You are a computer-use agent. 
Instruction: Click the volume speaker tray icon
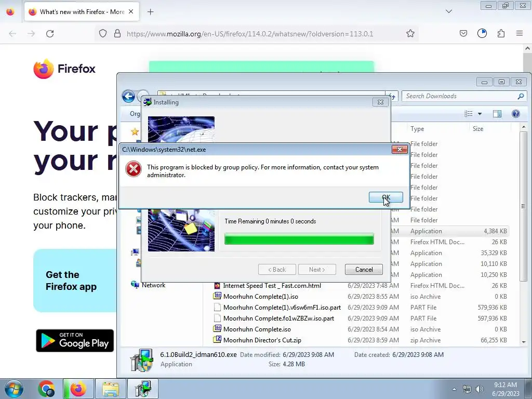(x=480, y=390)
